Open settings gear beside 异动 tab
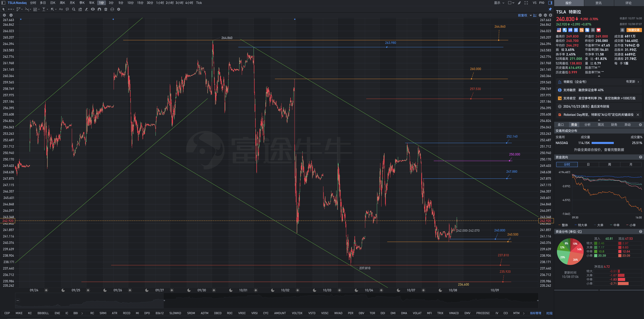Screen dimensions: 644x319 [640, 125]
